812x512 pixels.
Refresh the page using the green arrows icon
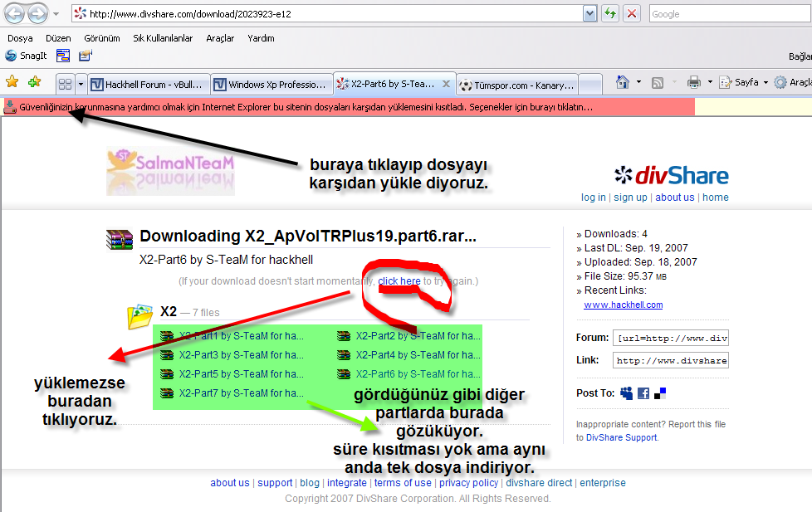coord(610,13)
